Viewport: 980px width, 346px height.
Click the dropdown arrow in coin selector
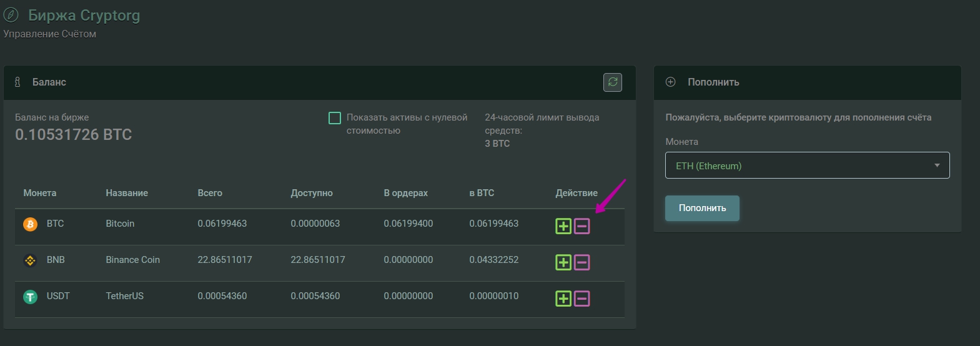point(936,166)
